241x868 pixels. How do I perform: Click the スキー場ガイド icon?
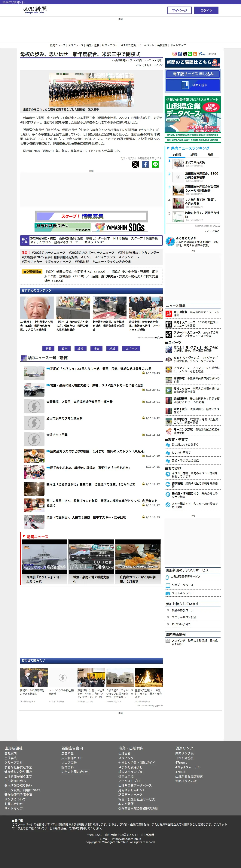[x=168, y=505]
